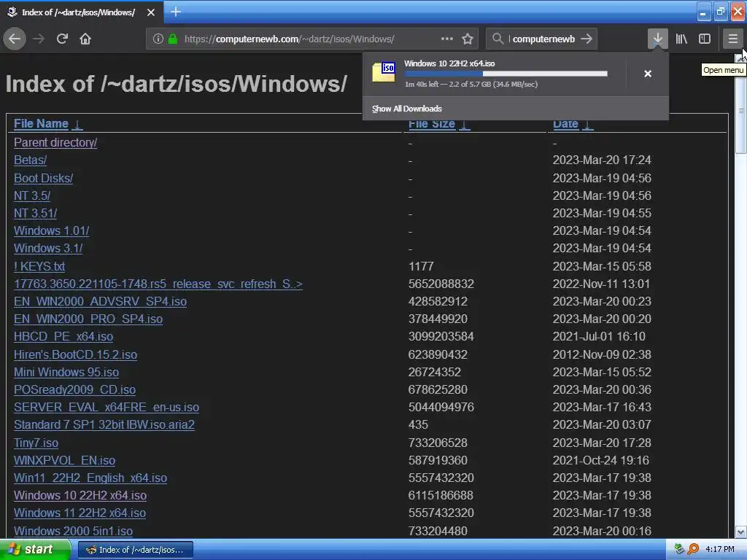Select the Index of /~dartz taskbar button

135,550
